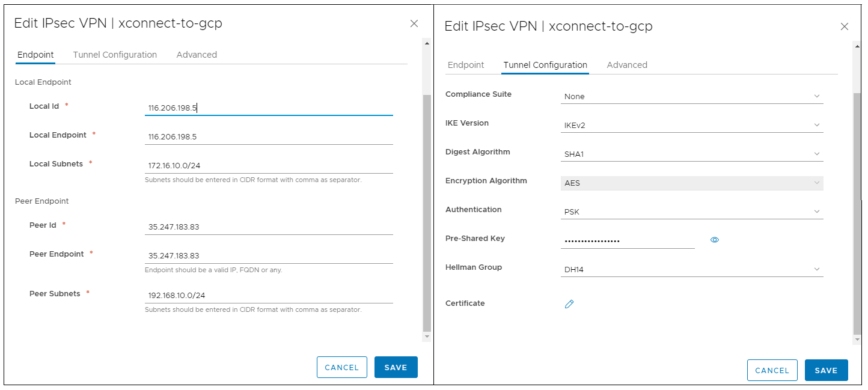The image size is (868, 390).
Task: Click the Peer Subnets input field
Action: coord(269,296)
